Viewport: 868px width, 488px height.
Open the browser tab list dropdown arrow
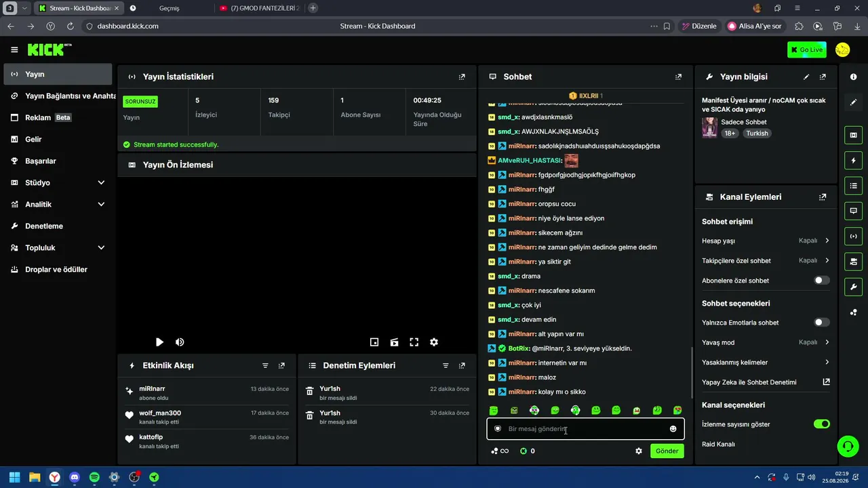click(24, 8)
